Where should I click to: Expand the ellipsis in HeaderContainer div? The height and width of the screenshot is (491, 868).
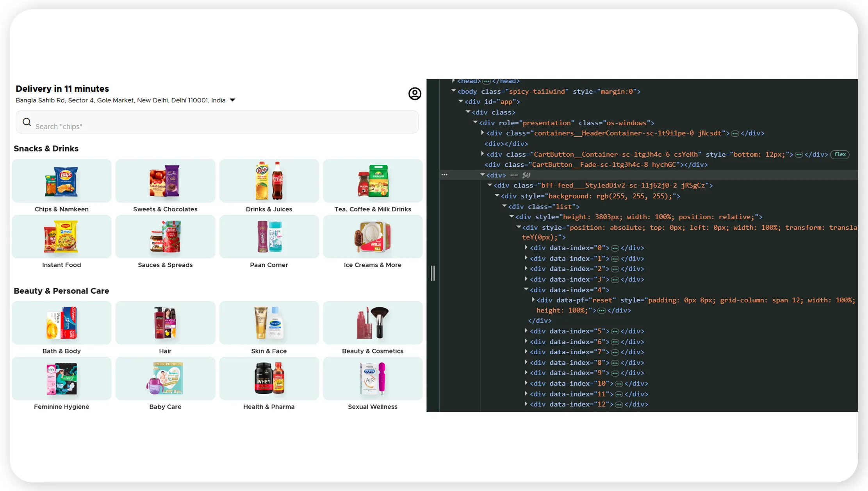click(735, 134)
